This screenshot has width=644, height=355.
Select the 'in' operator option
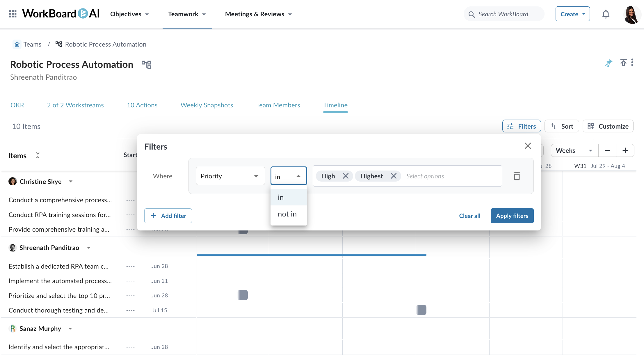[289, 197]
